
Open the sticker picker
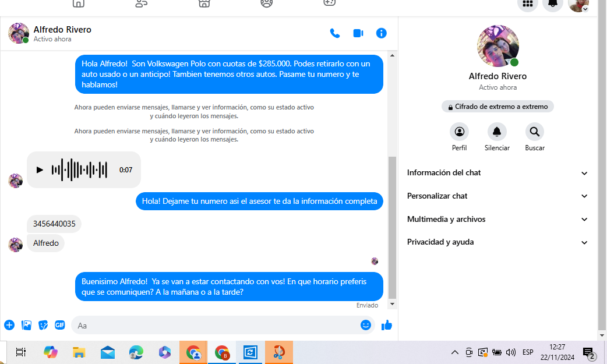click(43, 325)
